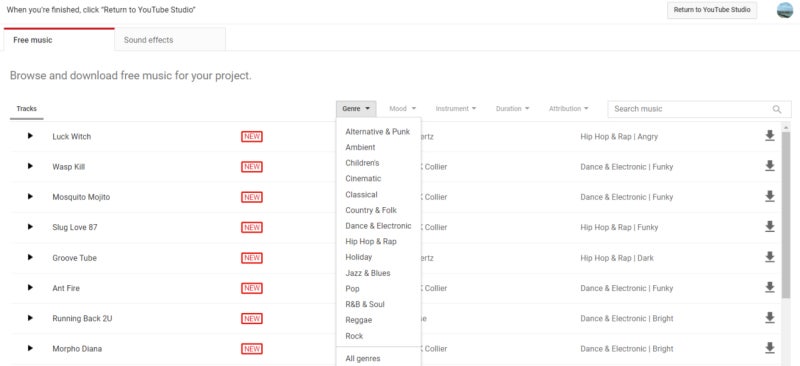Click the Luck Witch track title
This screenshot has width=800, height=366.
pyautogui.click(x=71, y=136)
